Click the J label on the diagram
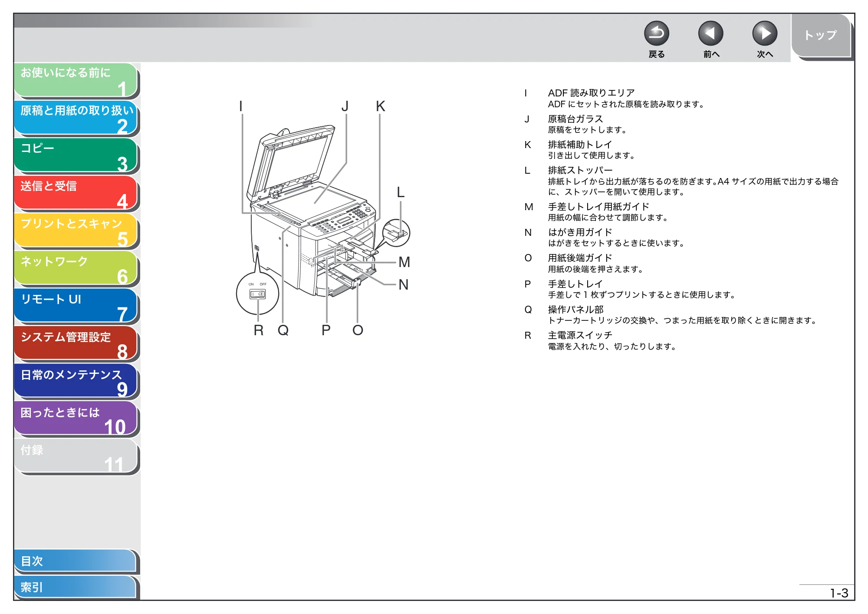Screen dimensions: 868x614 (345, 106)
